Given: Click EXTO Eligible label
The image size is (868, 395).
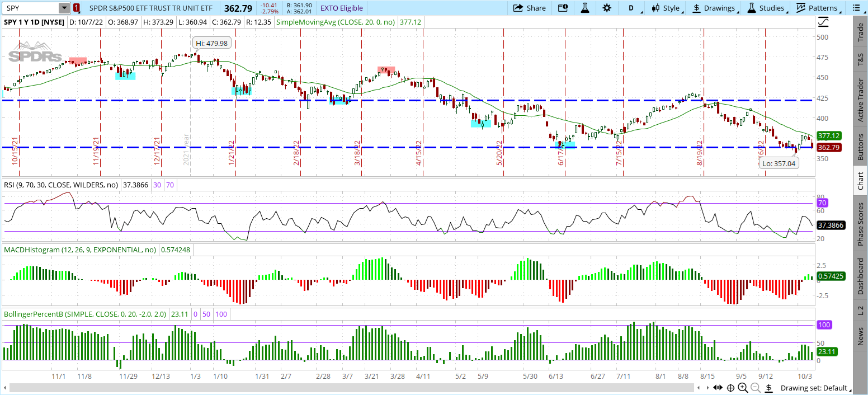Looking at the screenshot, I should click(341, 8).
